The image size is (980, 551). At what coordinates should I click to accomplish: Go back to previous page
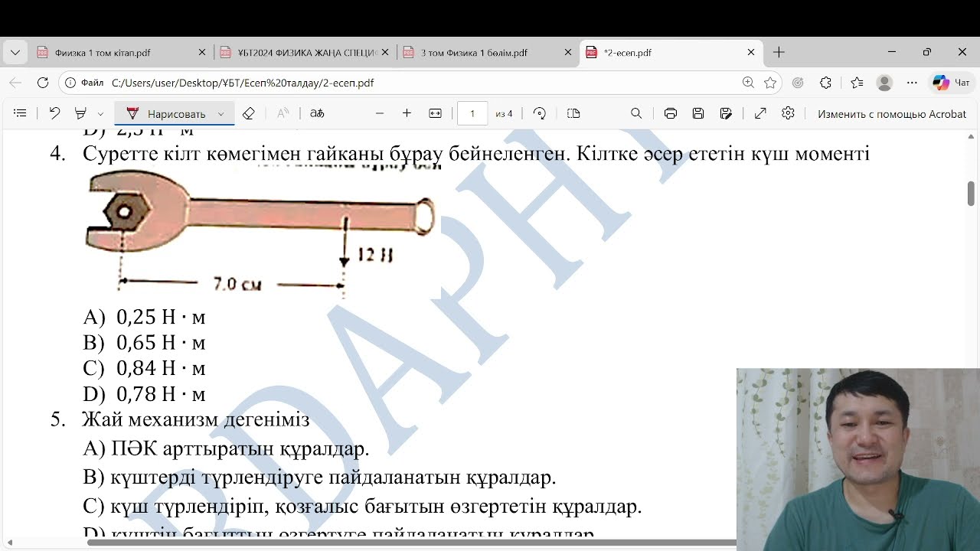tap(15, 83)
